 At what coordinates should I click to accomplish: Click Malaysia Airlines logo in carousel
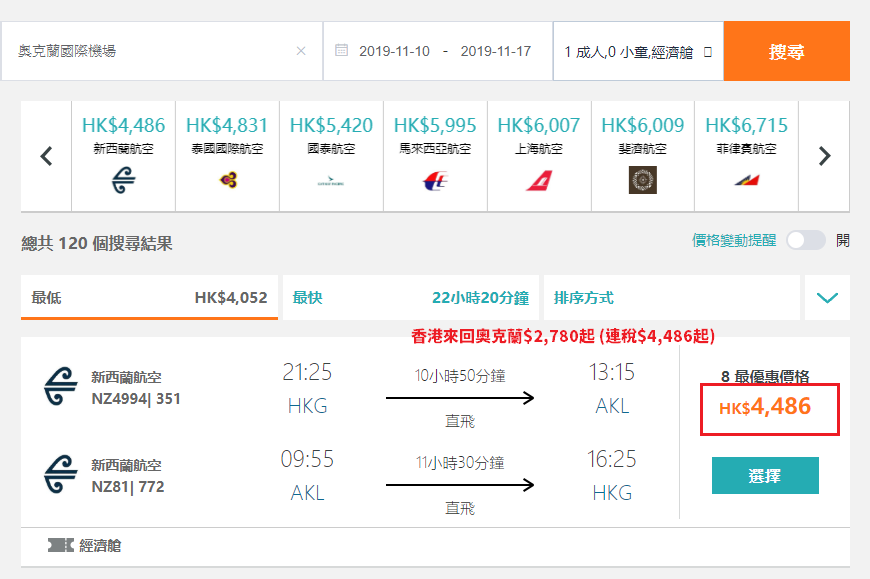(x=435, y=180)
